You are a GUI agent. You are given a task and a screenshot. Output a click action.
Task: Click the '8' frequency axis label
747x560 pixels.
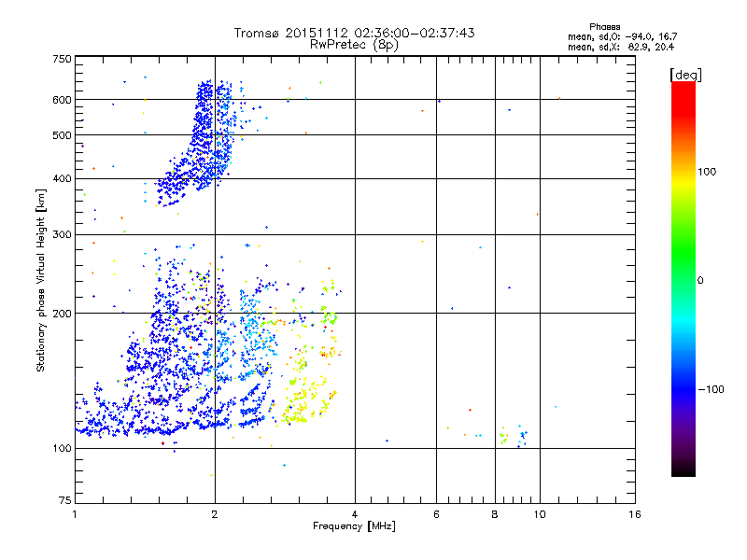495,514
